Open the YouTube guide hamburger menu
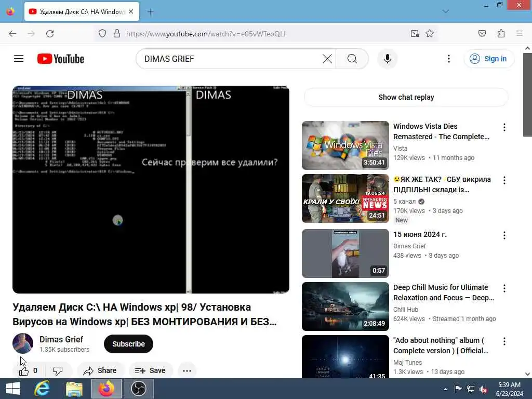The image size is (532, 399). tap(19, 59)
